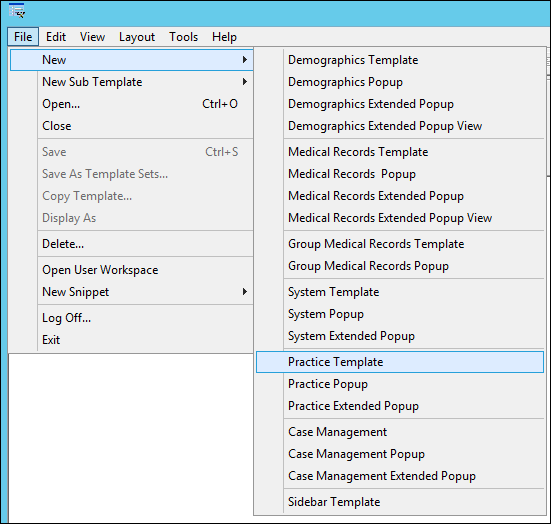The height and width of the screenshot is (524, 551).
Task: Select Practice Template from the submenu
Action: [x=400, y=362]
